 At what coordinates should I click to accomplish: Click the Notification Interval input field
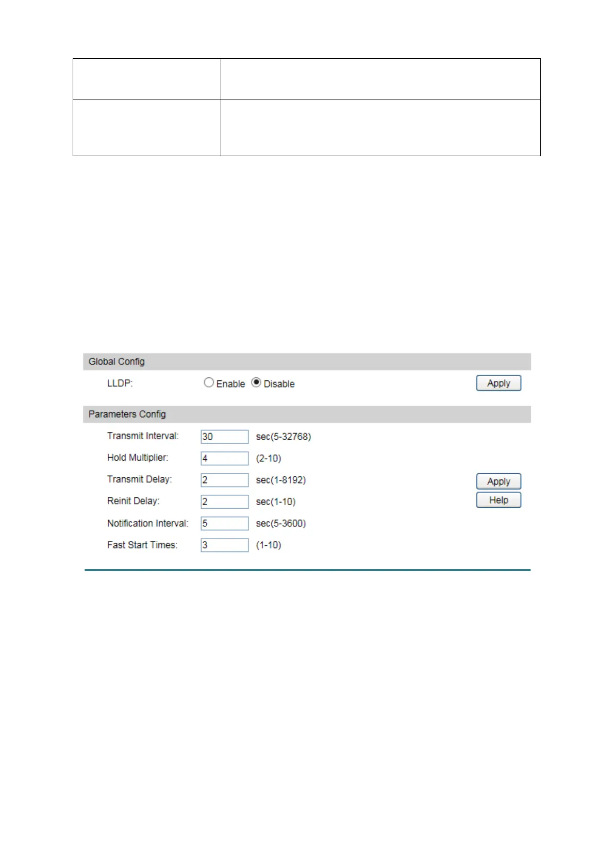coord(225,523)
